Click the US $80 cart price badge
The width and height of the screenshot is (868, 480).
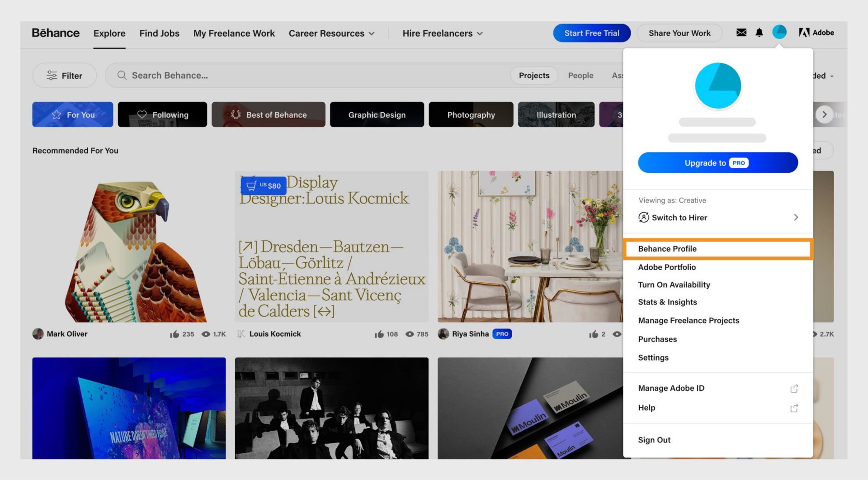coord(264,185)
